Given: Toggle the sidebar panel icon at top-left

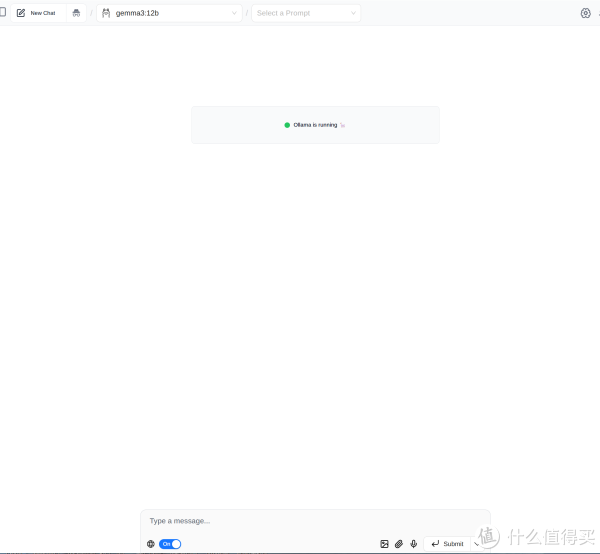Looking at the screenshot, I should click(x=2, y=13).
